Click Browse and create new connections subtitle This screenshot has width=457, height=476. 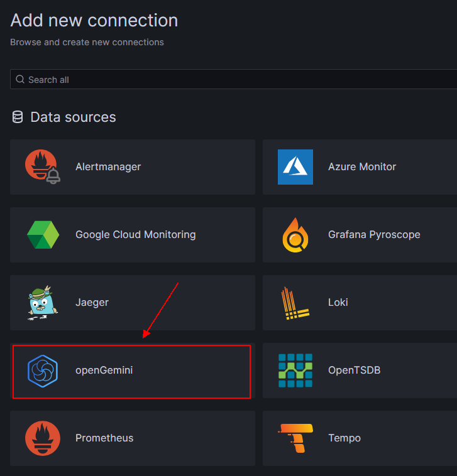tap(87, 42)
